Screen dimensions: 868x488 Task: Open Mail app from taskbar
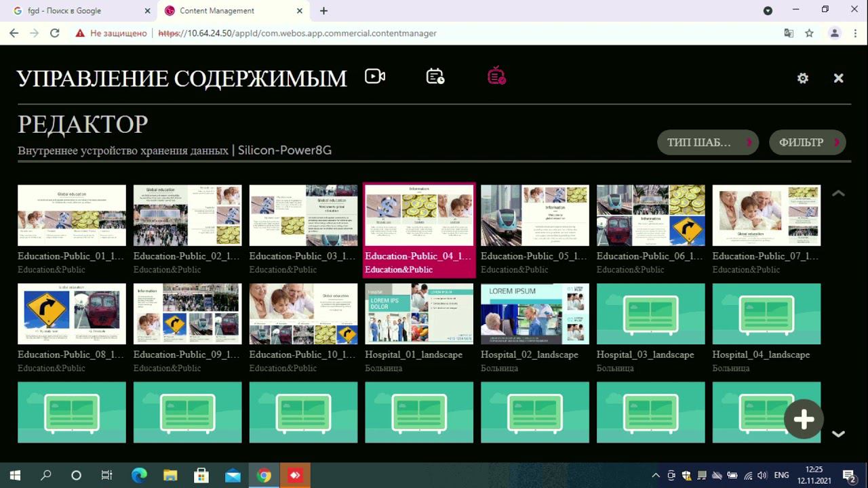coord(233,475)
